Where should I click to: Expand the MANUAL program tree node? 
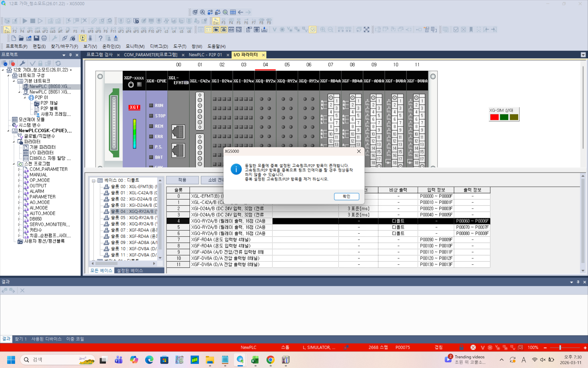click(x=19, y=175)
